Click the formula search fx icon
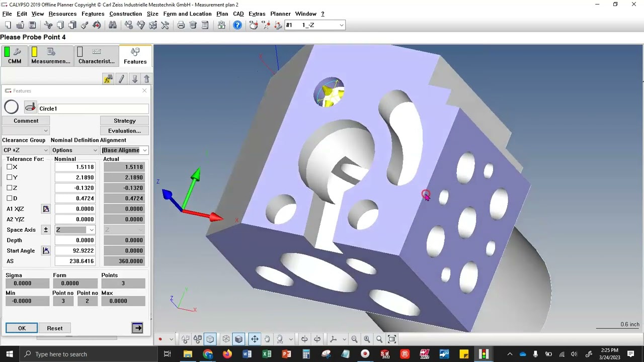Viewport: 644px width, 362px height. (x=108, y=79)
